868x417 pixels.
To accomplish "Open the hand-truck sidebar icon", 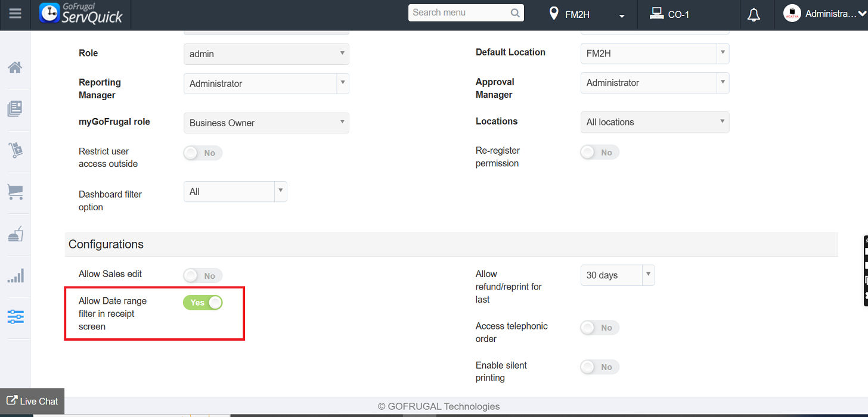I will click(15, 150).
